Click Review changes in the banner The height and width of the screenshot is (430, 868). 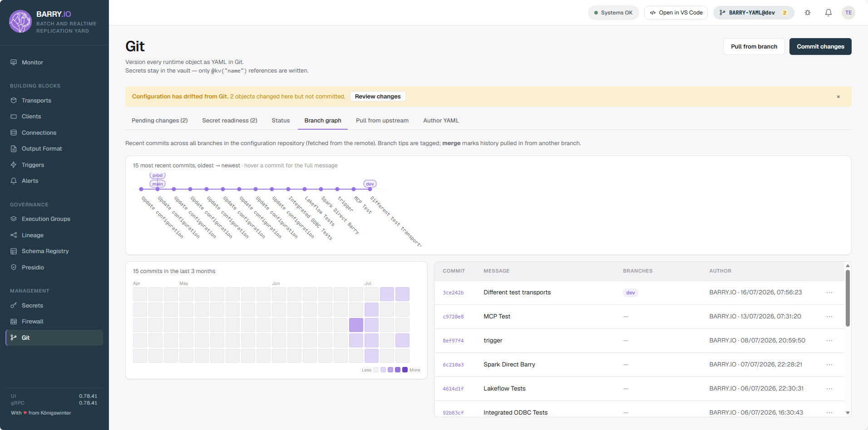(x=378, y=97)
